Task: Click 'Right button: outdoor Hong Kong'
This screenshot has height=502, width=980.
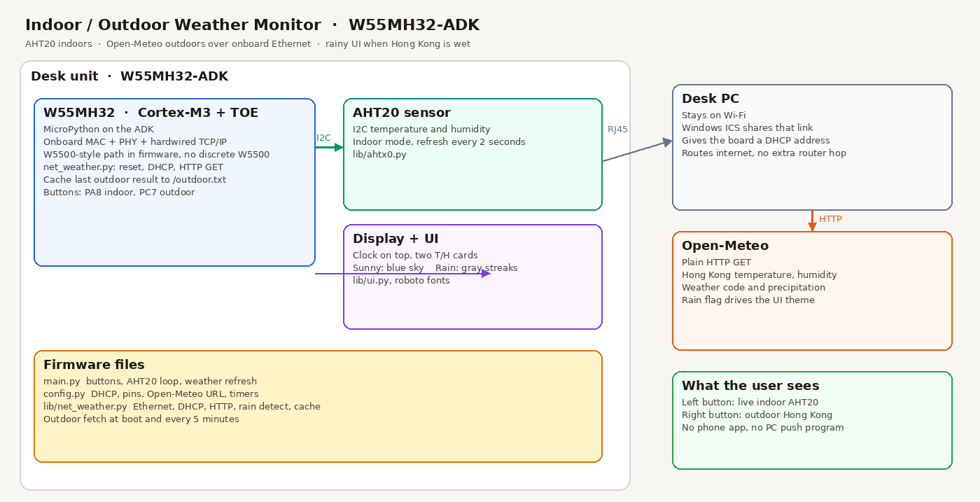Action: click(757, 415)
